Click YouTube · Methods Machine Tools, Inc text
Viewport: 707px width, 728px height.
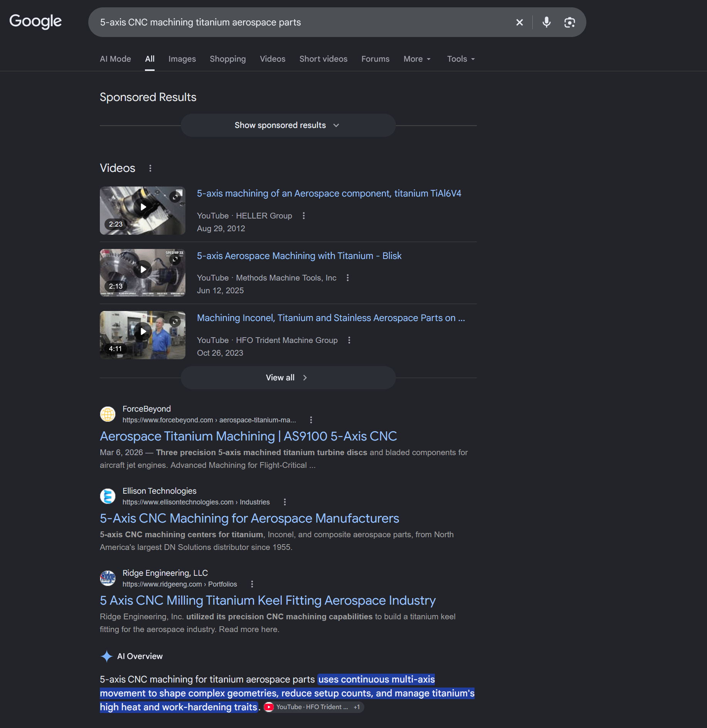pyautogui.click(x=267, y=278)
